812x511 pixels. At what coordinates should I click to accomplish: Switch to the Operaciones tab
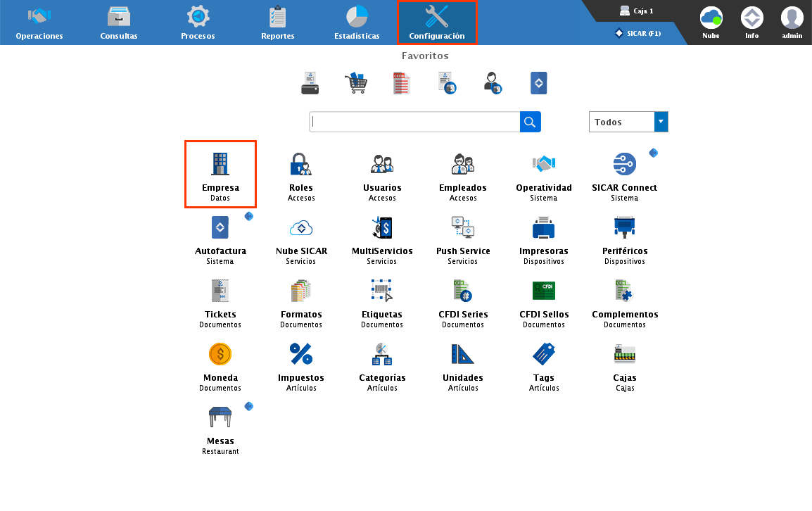39,23
